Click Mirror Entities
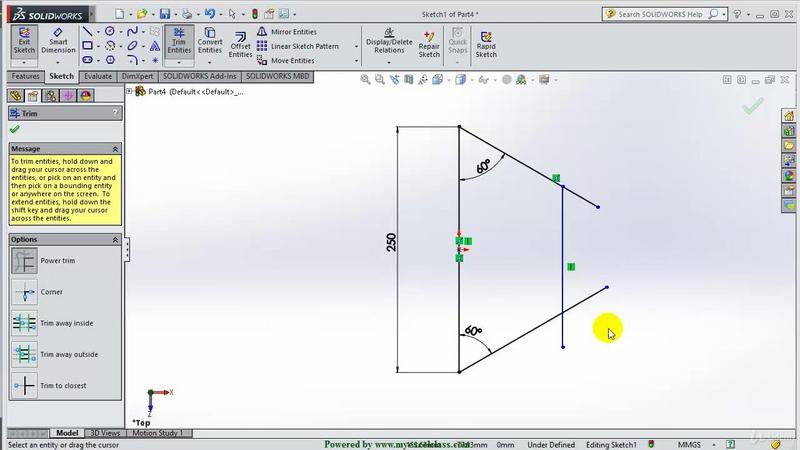Viewport: 800px width, 450px height. click(287, 32)
